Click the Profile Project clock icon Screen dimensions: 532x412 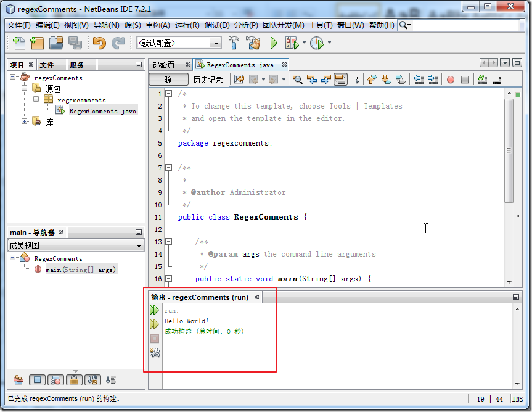point(317,43)
